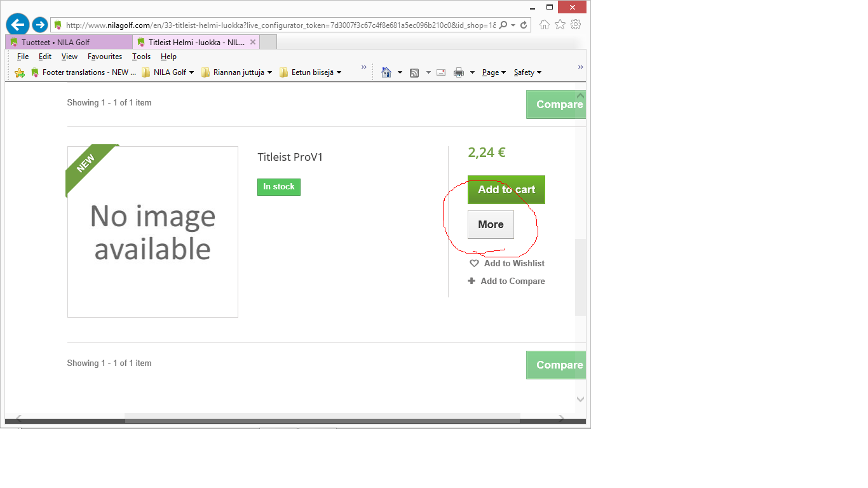868x488 pixels.
Task: Open the Footer translations - NEW favourite
Action: 83,72
